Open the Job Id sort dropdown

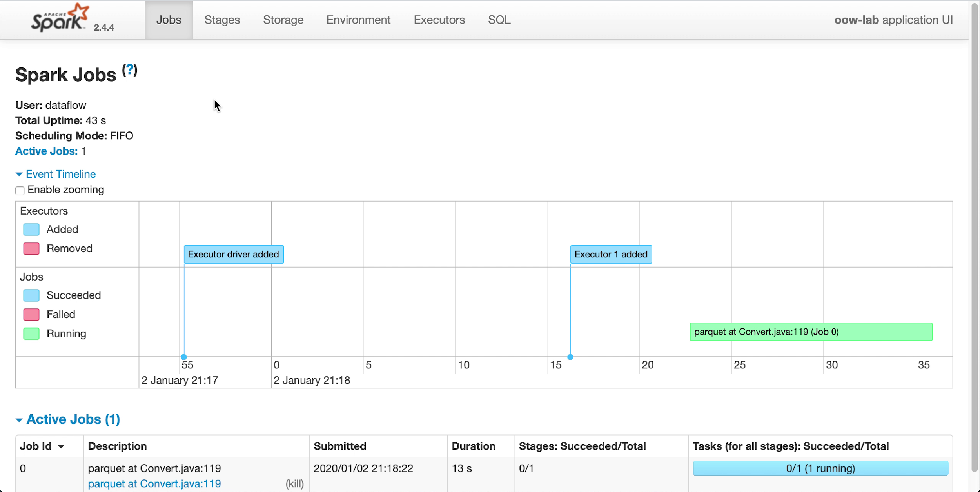(61, 446)
